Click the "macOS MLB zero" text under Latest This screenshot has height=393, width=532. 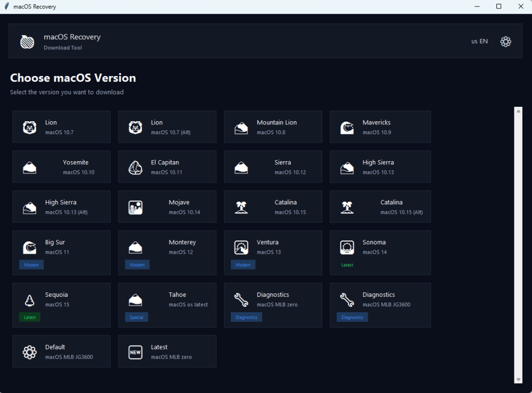171,357
